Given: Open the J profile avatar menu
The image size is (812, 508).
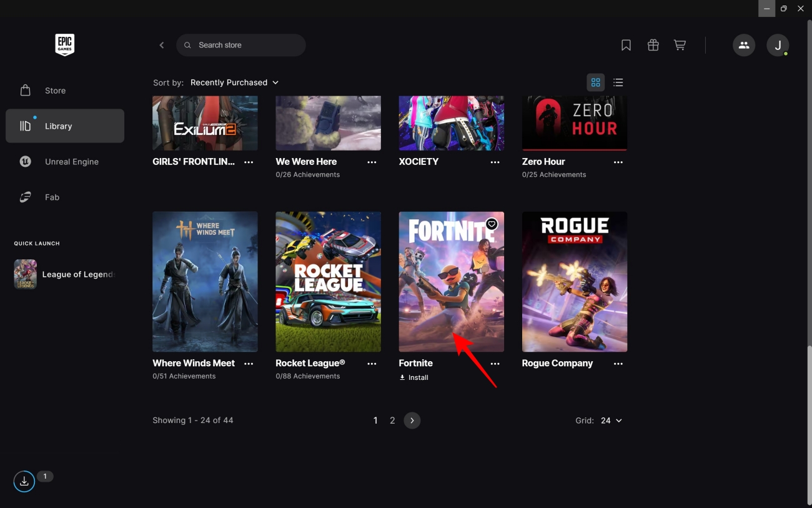Looking at the screenshot, I should 778,45.
